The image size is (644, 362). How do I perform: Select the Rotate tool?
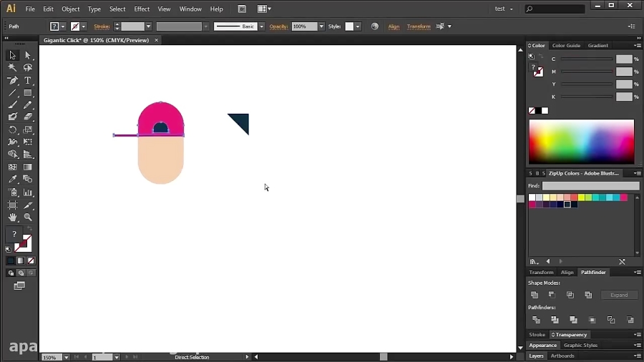(12, 129)
